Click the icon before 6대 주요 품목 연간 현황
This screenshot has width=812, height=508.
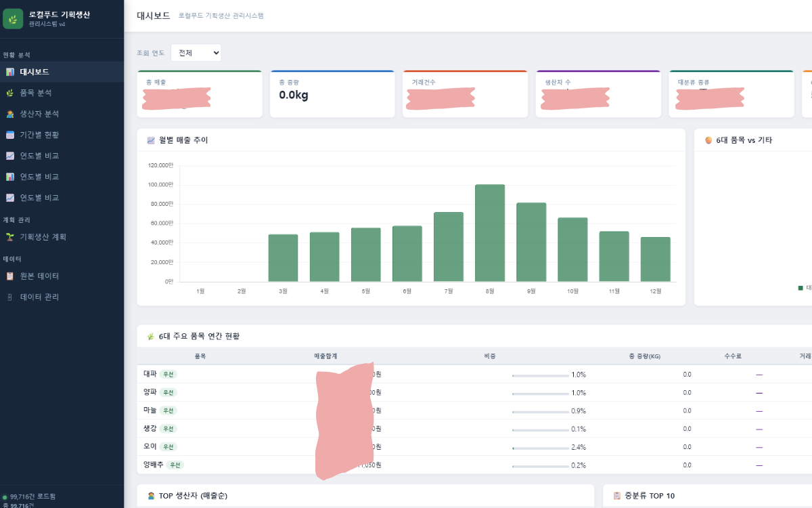151,336
